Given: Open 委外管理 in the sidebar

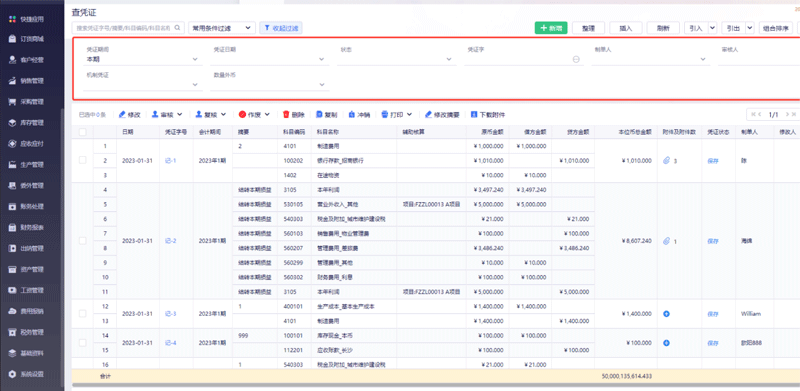Looking at the screenshot, I should click(x=26, y=185).
